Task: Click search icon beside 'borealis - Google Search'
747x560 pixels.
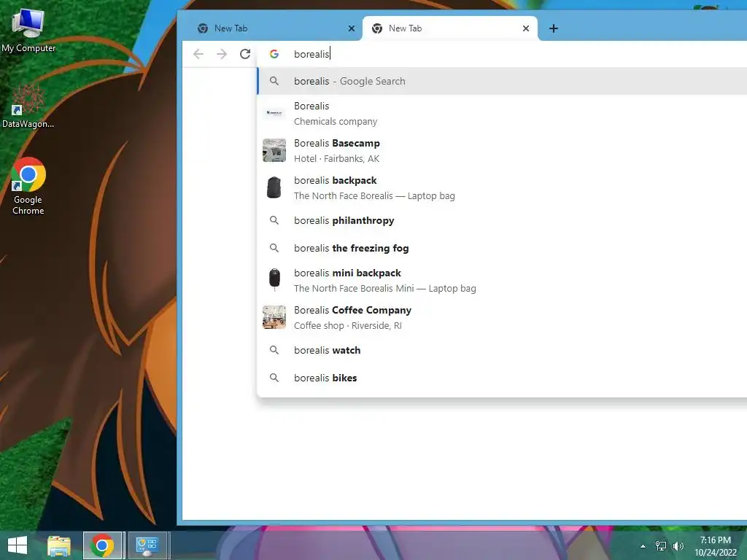Action: tap(274, 82)
